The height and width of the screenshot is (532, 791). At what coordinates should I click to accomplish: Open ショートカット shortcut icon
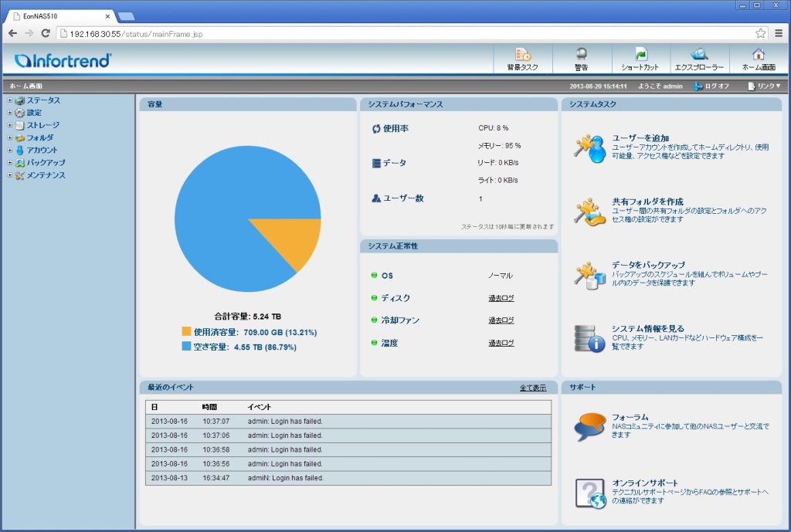click(640, 55)
